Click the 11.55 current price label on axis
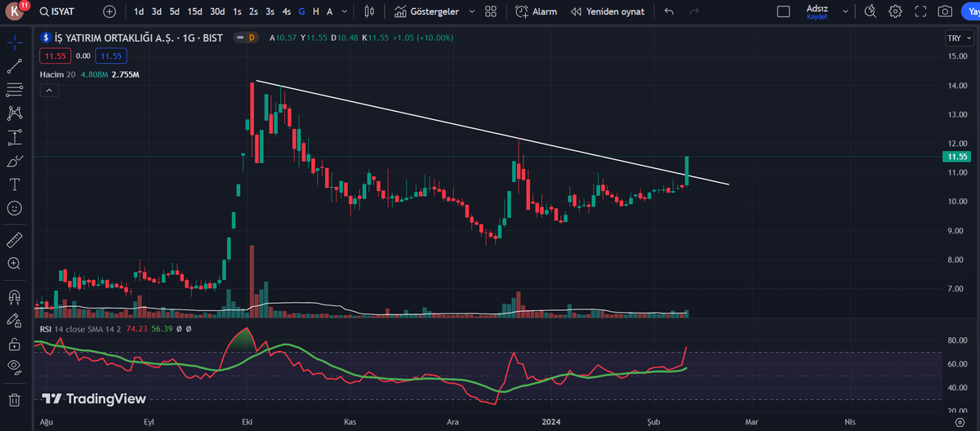980x431 pixels. point(957,156)
